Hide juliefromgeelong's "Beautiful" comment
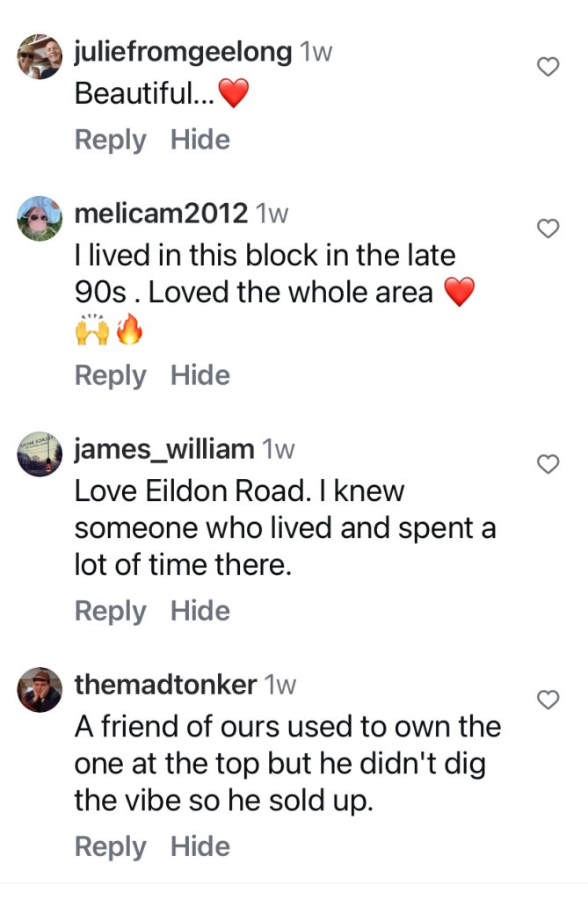The height and width of the screenshot is (900, 588). (x=200, y=140)
